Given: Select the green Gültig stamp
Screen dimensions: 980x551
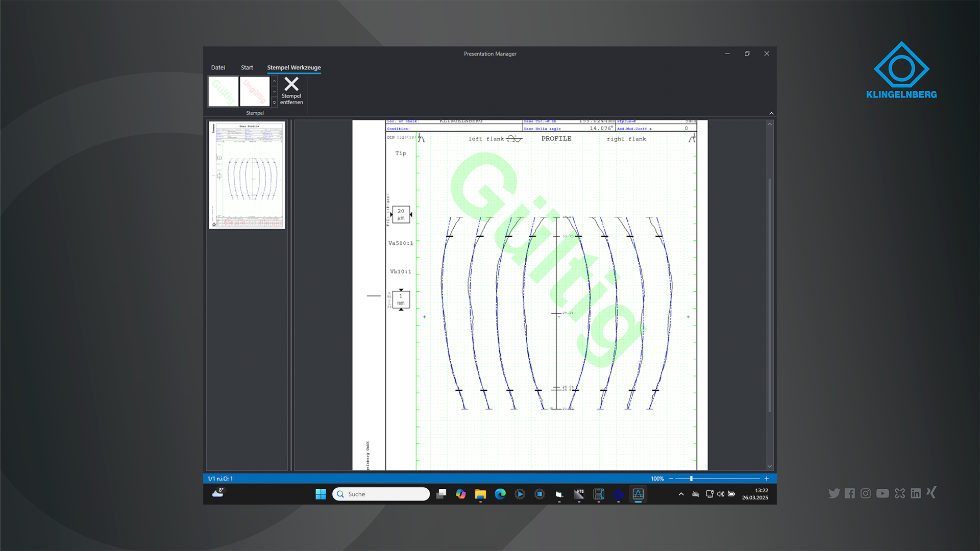Looking at the screenshot, I should tap(223, 91).
